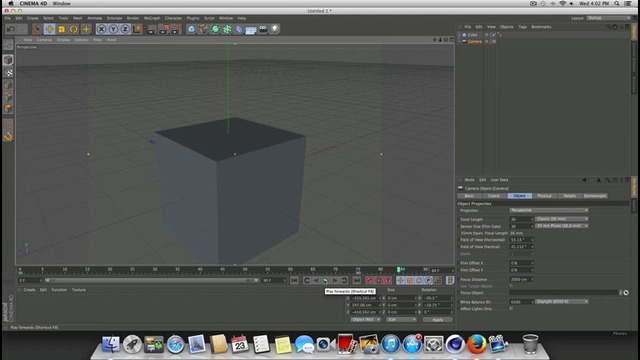Viewport: 640px width, 360px height.
Task: Toggle parameter keyframe recording icon
Action: coord(429,280)
